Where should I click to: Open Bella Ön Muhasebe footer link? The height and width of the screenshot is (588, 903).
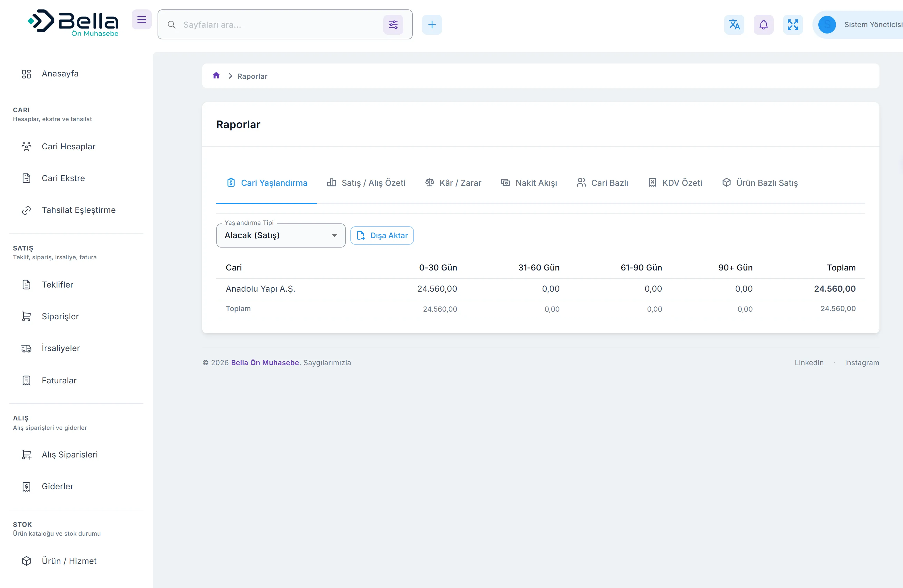[x=265, y=363]
